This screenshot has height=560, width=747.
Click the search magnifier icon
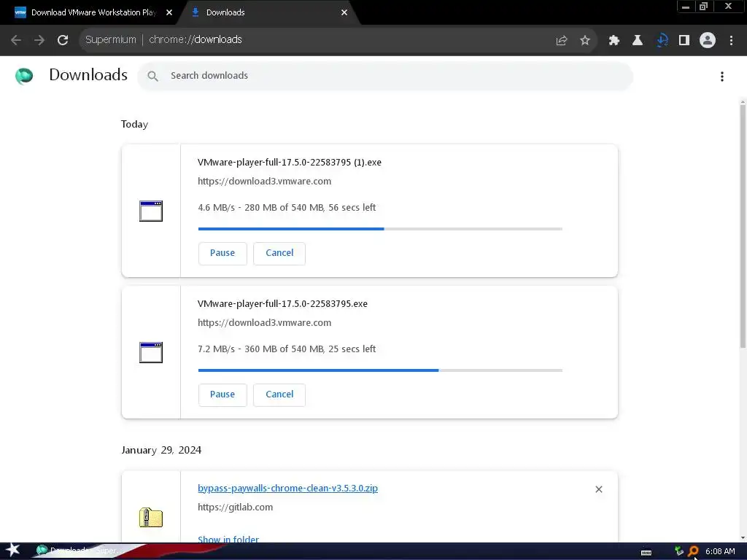pyautogui.click(x=153, y=76)
